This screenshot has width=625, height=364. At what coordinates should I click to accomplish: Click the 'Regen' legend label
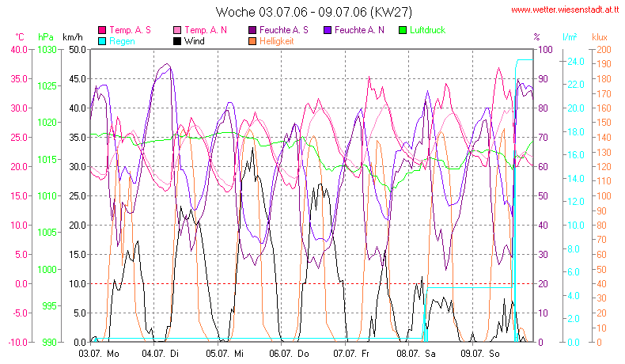[122, 41]
